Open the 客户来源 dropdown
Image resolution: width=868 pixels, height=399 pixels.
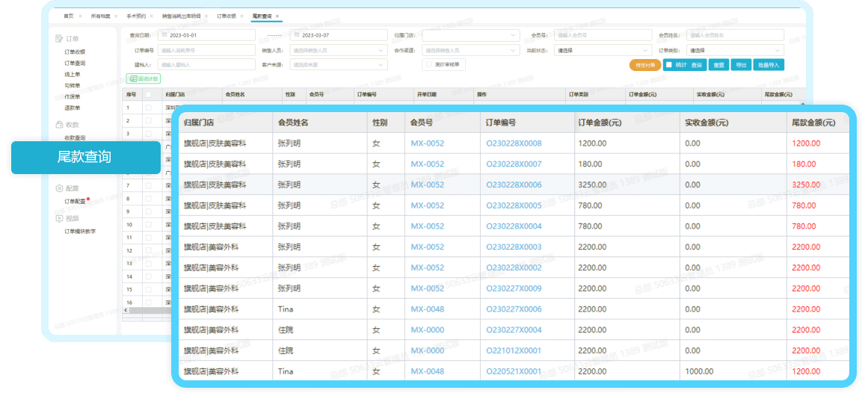338,64
